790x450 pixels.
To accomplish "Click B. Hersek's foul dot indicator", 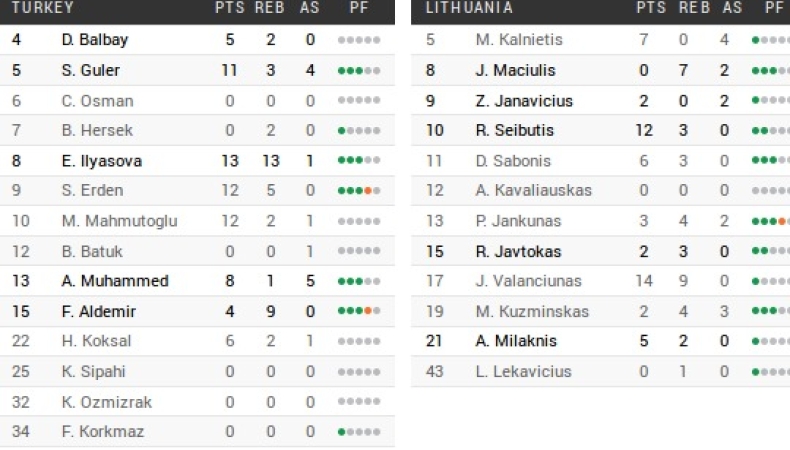I will (x=359, y=131).
